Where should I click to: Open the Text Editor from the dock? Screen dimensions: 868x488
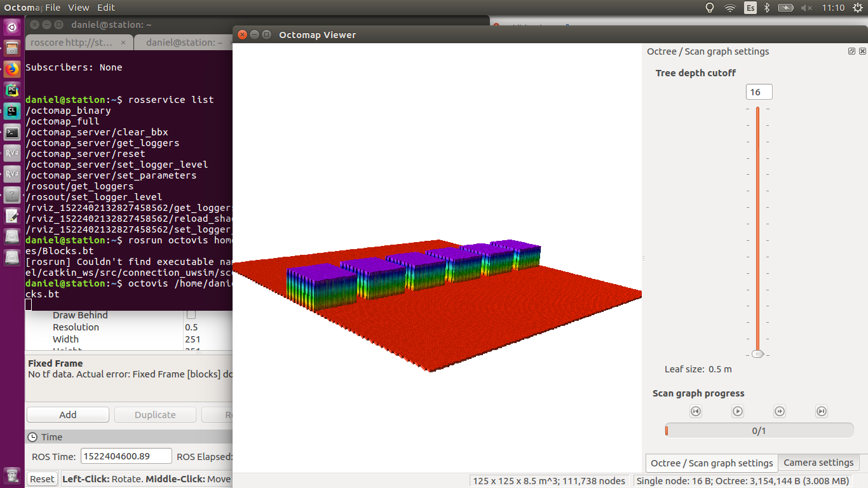point(12,215)
